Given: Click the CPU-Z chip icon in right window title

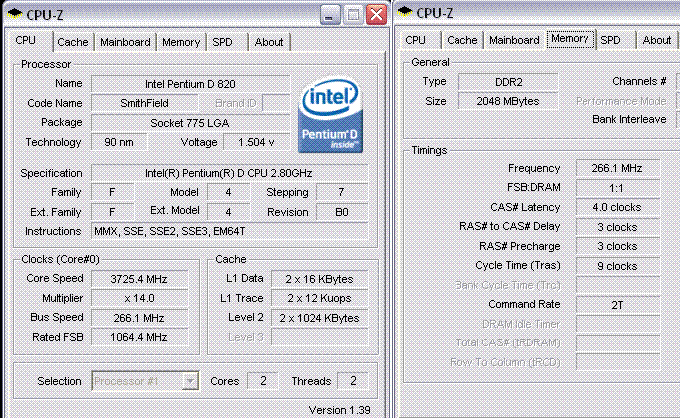Looking at the screenshot, I should 405,12.
